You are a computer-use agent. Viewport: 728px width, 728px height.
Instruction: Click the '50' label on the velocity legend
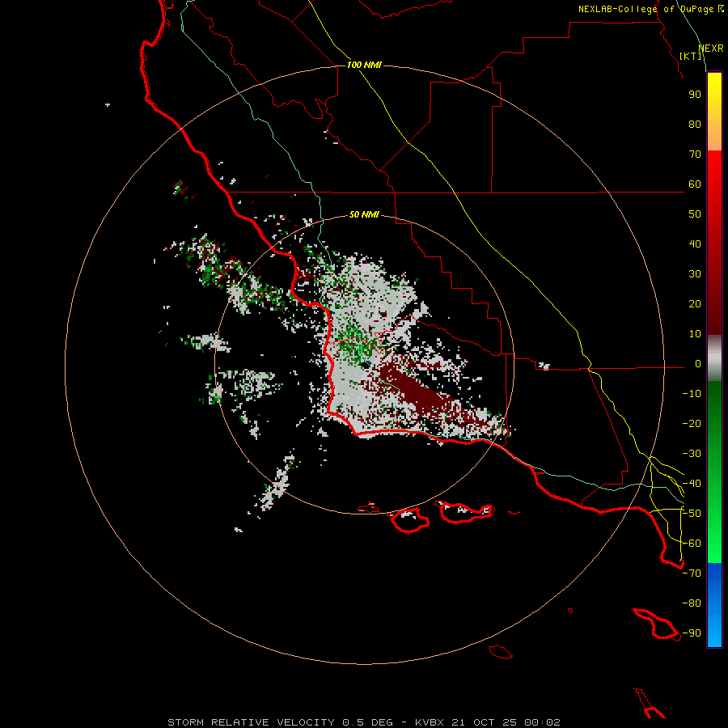(x=695, y=214)
